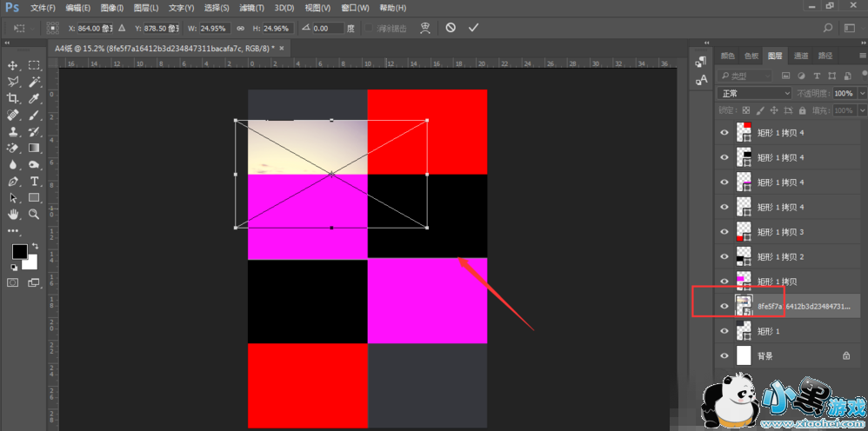Activate the Zoom tool
Viewport: 868px width, 431px height.
34,214
